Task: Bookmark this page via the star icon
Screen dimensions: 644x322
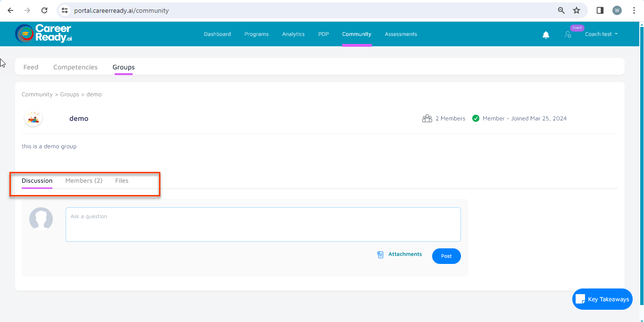Action: coord(577,10)
